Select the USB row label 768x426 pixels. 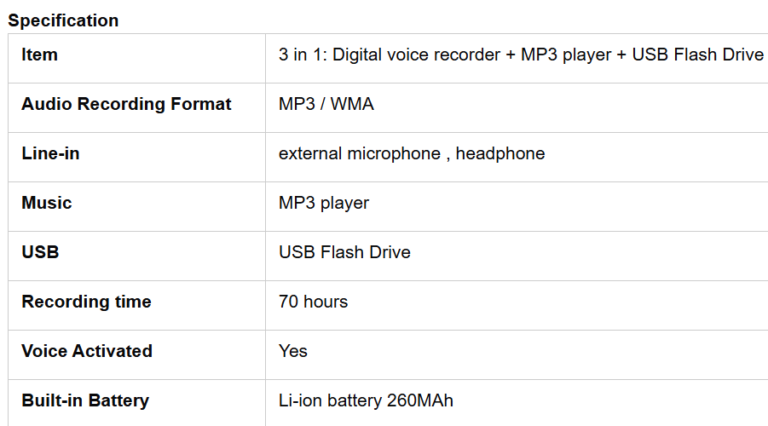click(x=40, y=252)
